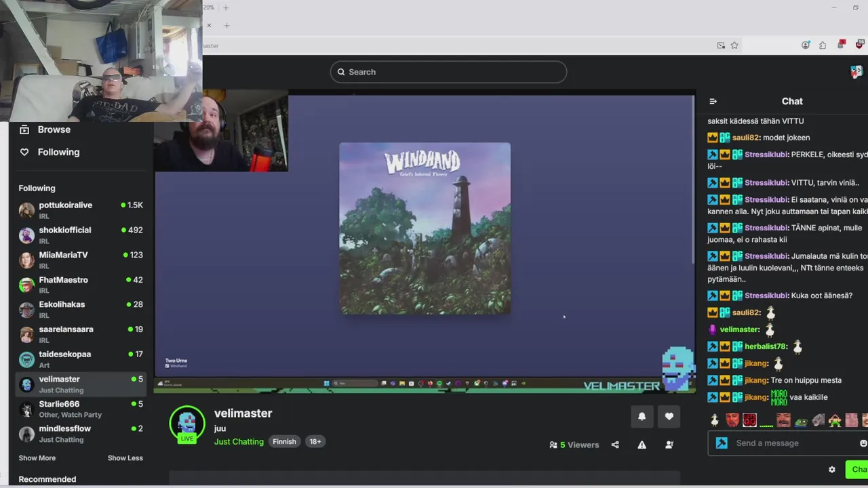Image resolution: width=868 pixels, height=488 pixels.
Task: Click the Chat panel title
Action: click(x=792, y=101)
